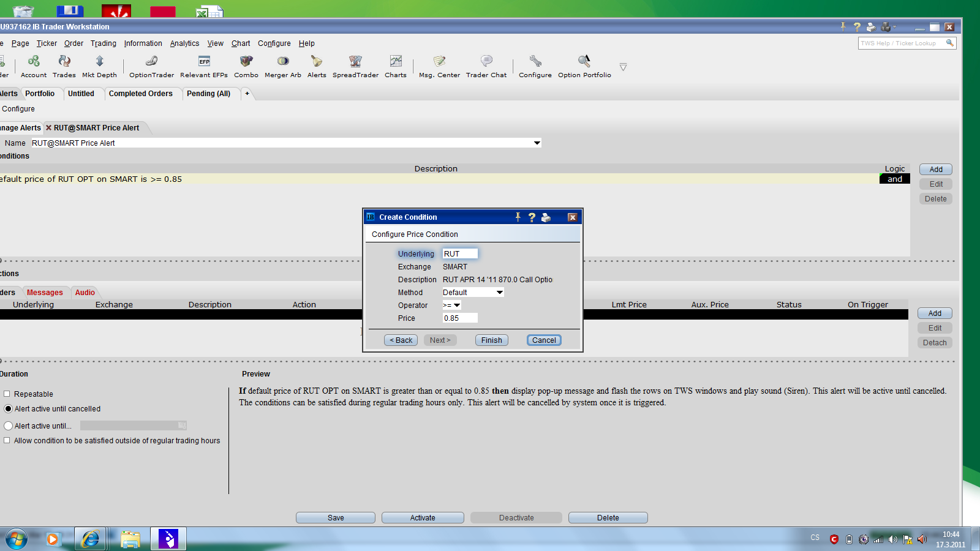
Task: Delete the selected condition
Action: [936, 199]
